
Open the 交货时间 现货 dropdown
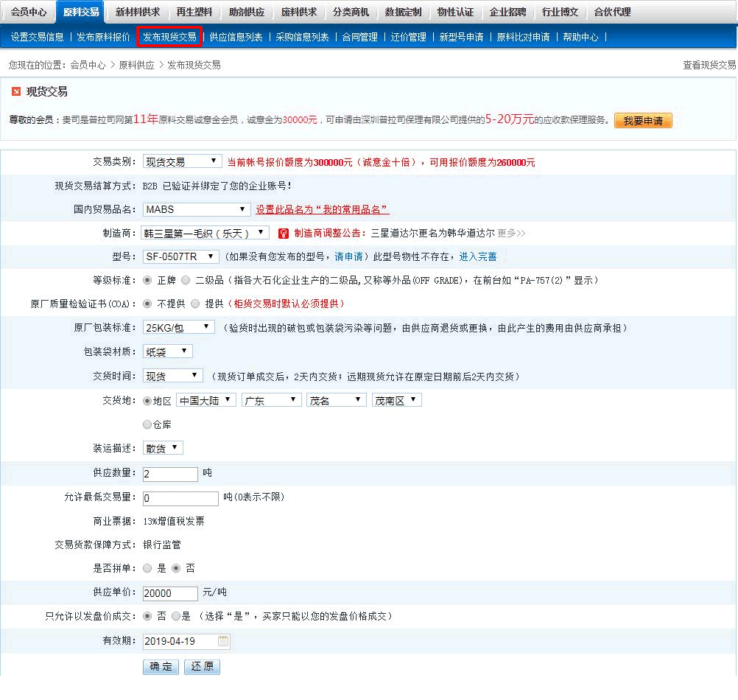pos(173,376)
